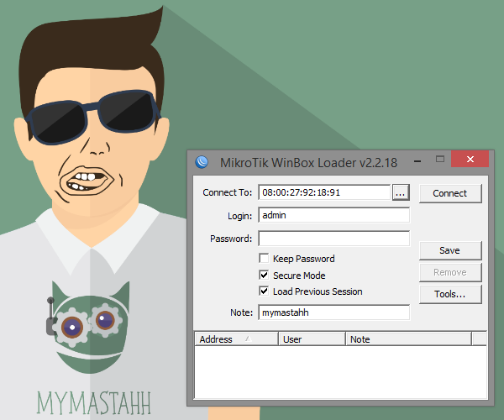Click the Connect button

(x=450, y=193)
